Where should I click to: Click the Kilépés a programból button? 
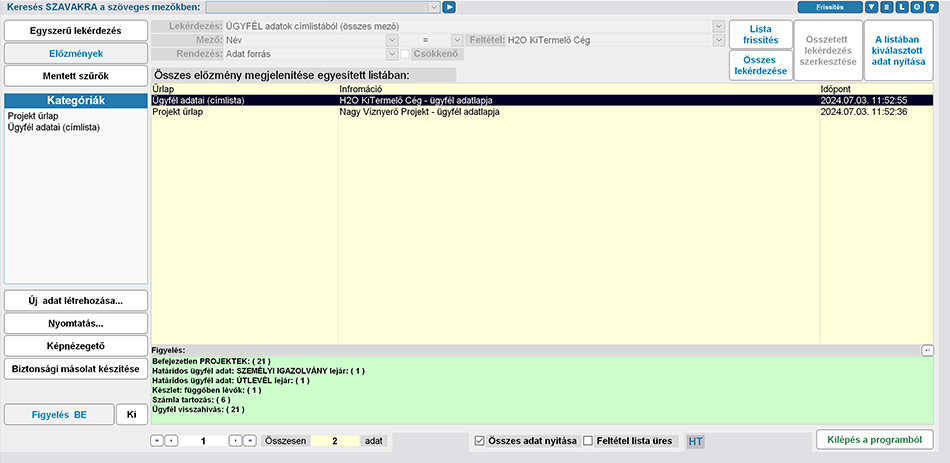[x=875, y=439]
